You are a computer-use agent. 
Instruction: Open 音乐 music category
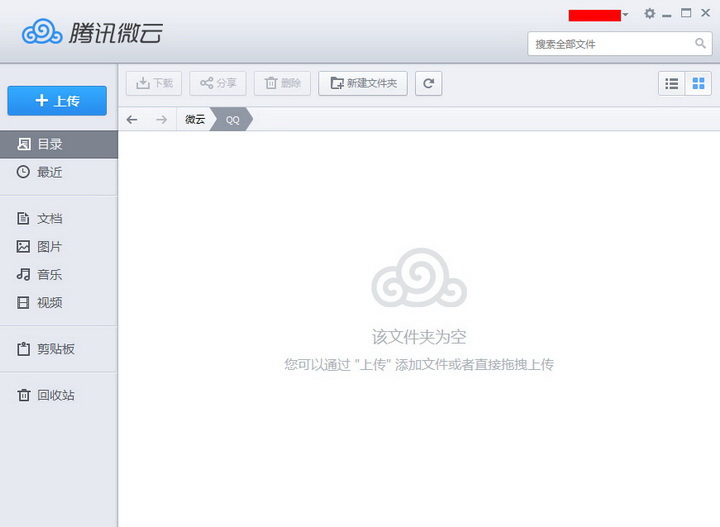coord(49,275)
